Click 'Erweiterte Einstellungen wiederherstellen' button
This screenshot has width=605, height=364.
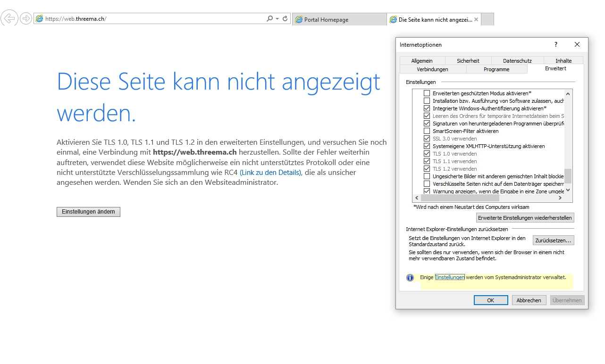(x=525, y=218)
